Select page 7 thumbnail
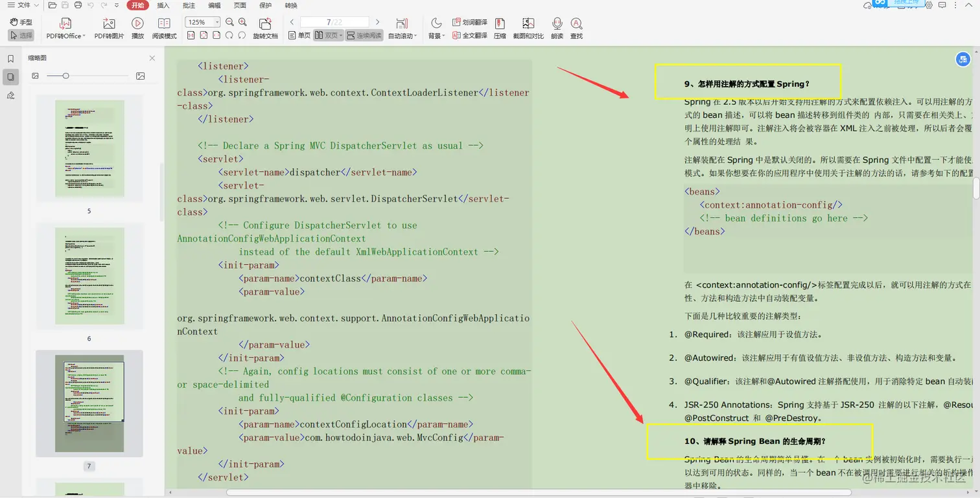This screenshot has height=498, width=980. pyautogui.click(x=89, y=403)
